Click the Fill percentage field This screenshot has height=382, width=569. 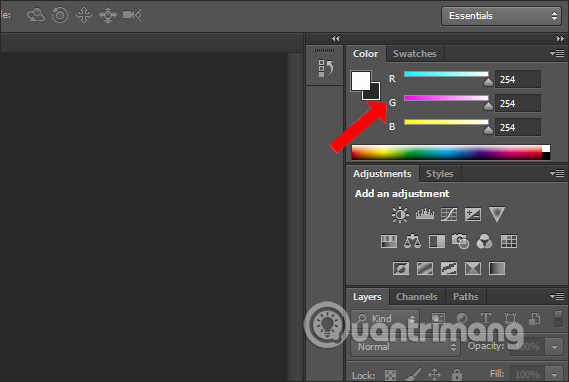coord(528,374)
